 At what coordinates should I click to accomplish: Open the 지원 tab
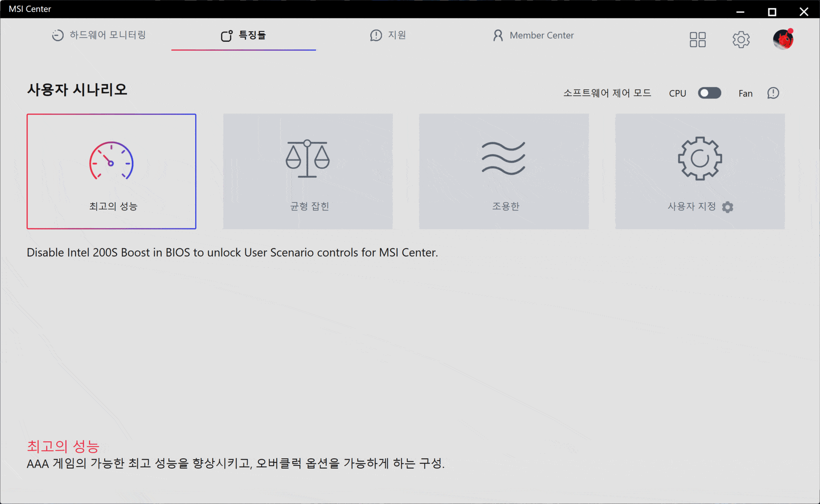[x=388, y=35]
